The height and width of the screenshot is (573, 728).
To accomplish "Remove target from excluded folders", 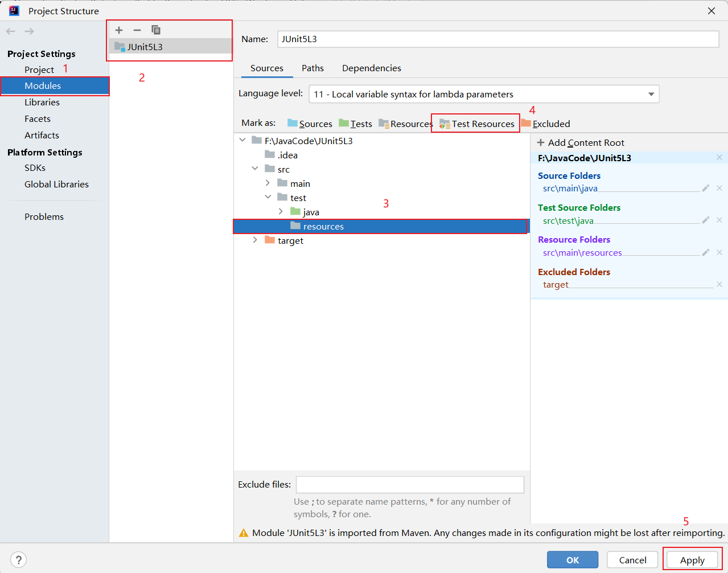I will tap(719, 284).
